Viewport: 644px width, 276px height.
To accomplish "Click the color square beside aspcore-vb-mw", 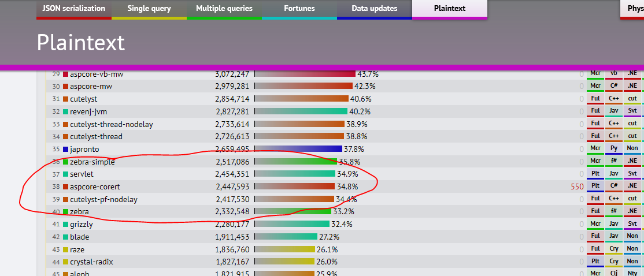I will coord(65,74).
